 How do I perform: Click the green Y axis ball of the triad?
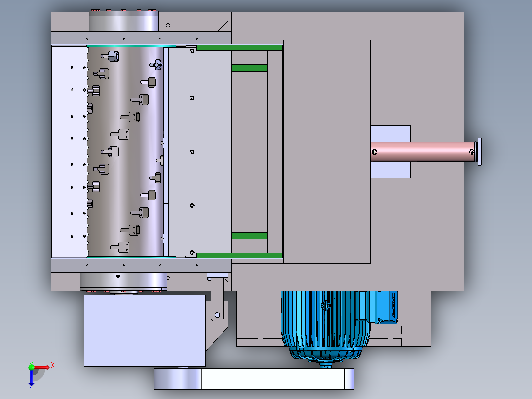pos(31,367)
